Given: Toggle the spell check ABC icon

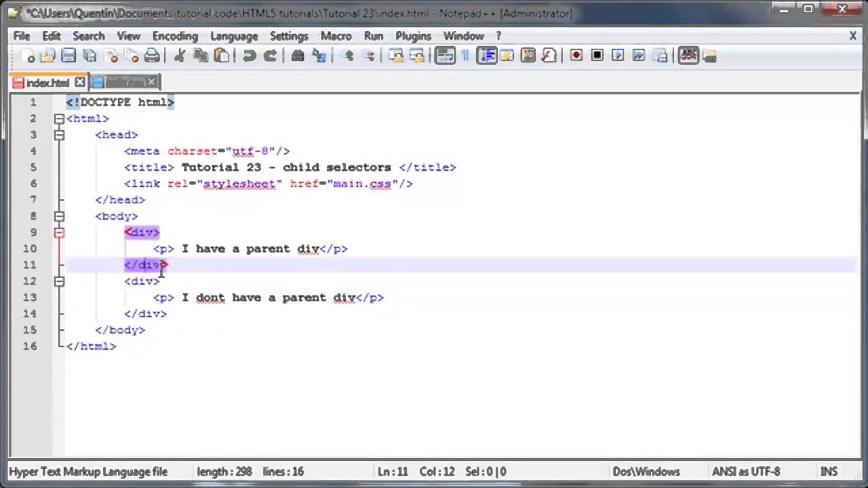Looking at the screenshot, I should tap(688, 56).
